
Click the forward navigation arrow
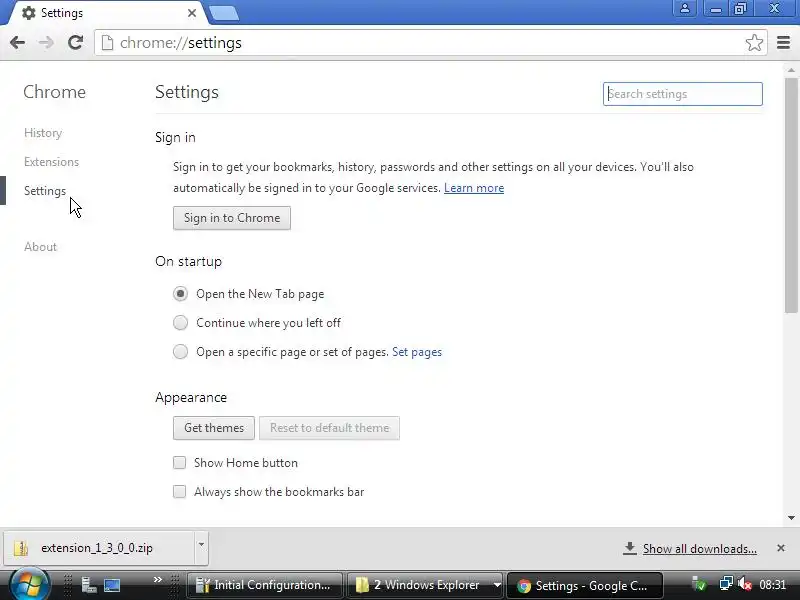(46, 42)
